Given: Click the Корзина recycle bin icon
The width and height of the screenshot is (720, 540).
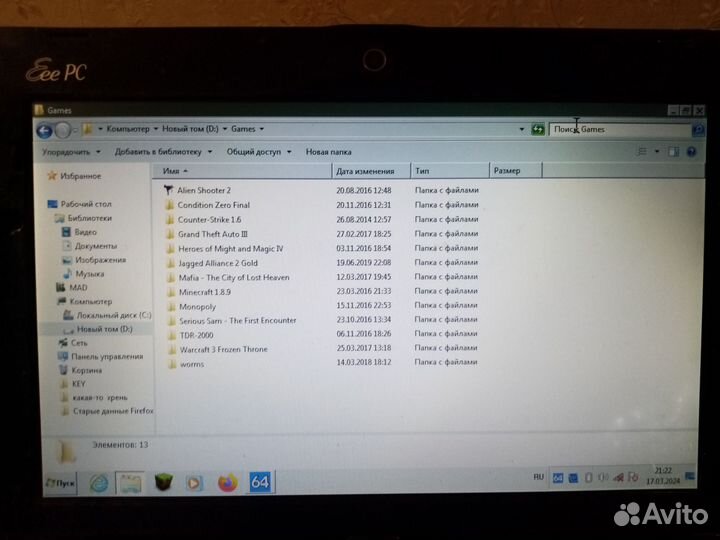Looking at the screenshot, I should 64,370.
